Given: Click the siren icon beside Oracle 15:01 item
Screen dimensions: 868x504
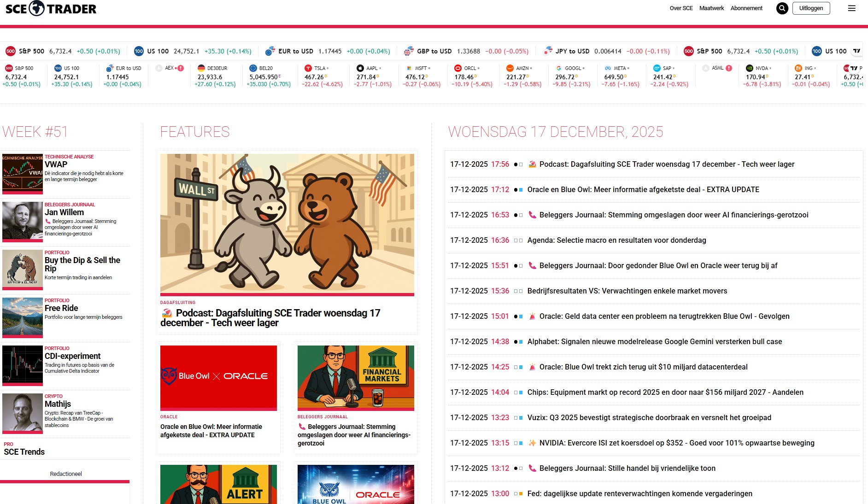Looking at the screenshot, I should [x=532, y=316].
